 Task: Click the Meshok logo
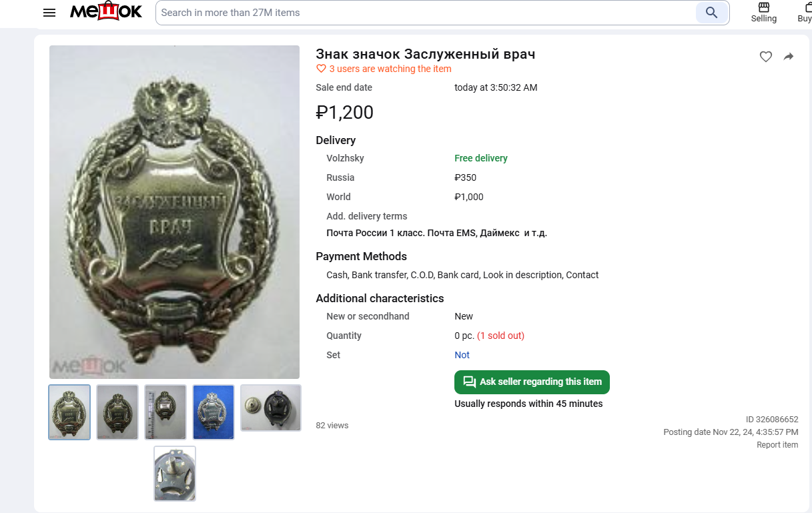(106, 12)
